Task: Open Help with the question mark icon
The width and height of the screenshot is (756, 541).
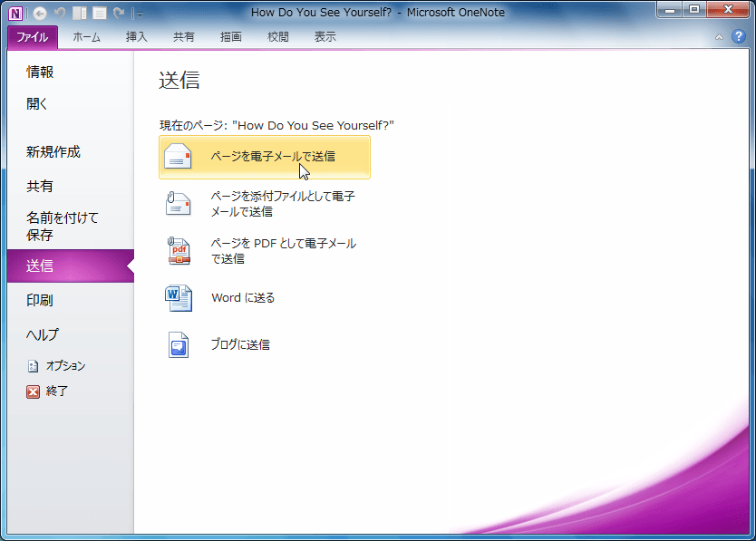Action: pos(738,36)
